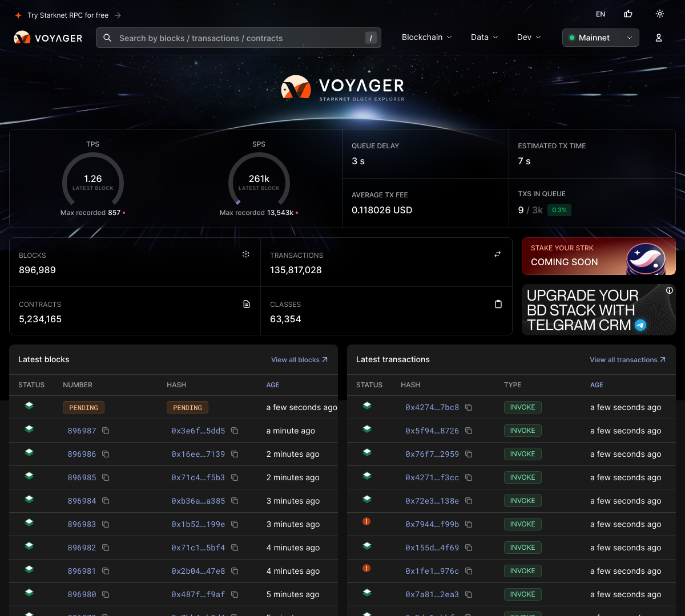Copy block number 896987 using copy icon
Viewport: 685px width, 616px height.
(x=106, y=431)
